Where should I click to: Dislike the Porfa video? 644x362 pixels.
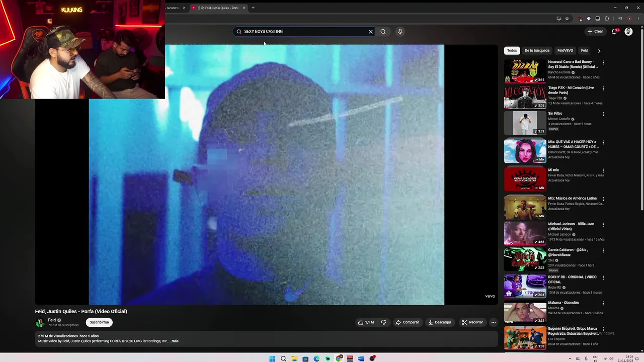tap(383, 322)
